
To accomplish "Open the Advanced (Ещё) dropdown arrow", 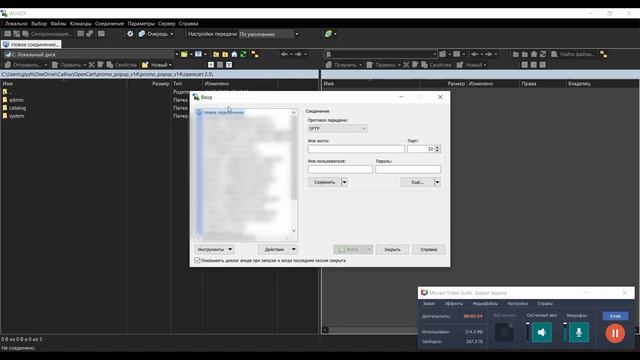I will pyautogui.click(x=437, y=182).
